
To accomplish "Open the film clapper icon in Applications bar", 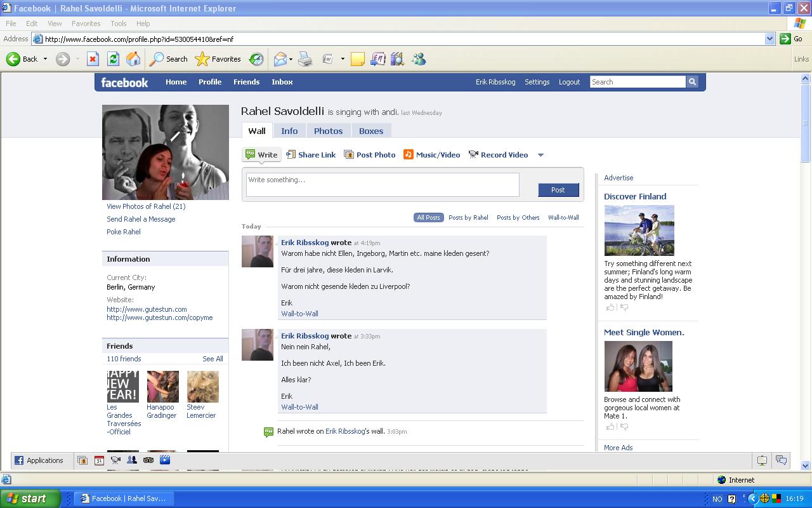I will click(165, 460).
